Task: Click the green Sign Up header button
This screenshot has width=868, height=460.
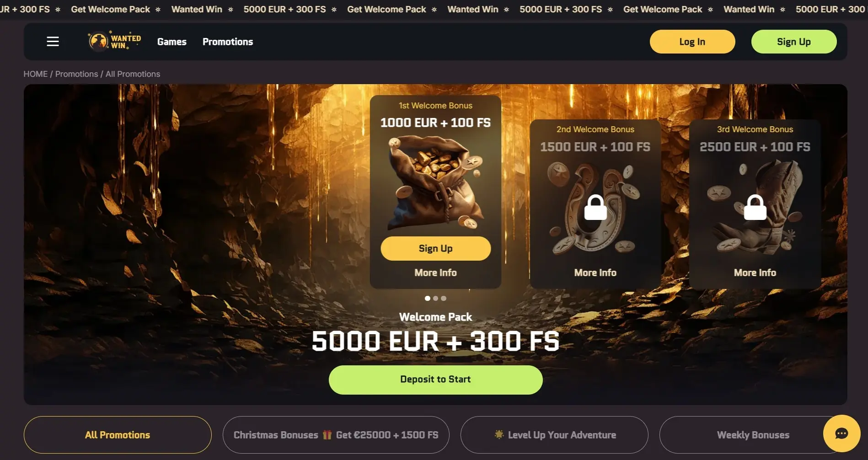Action: (x=794, y=42)
